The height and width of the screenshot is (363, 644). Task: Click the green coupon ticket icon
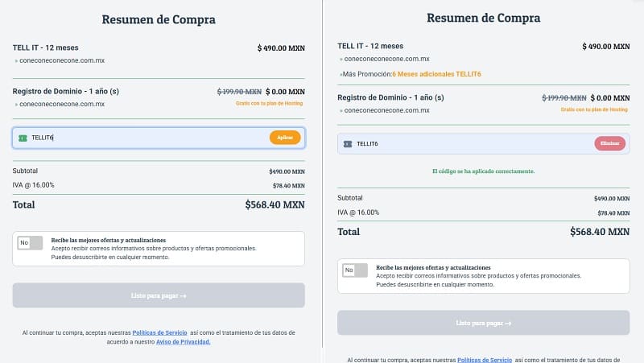[x=23, y=138]
